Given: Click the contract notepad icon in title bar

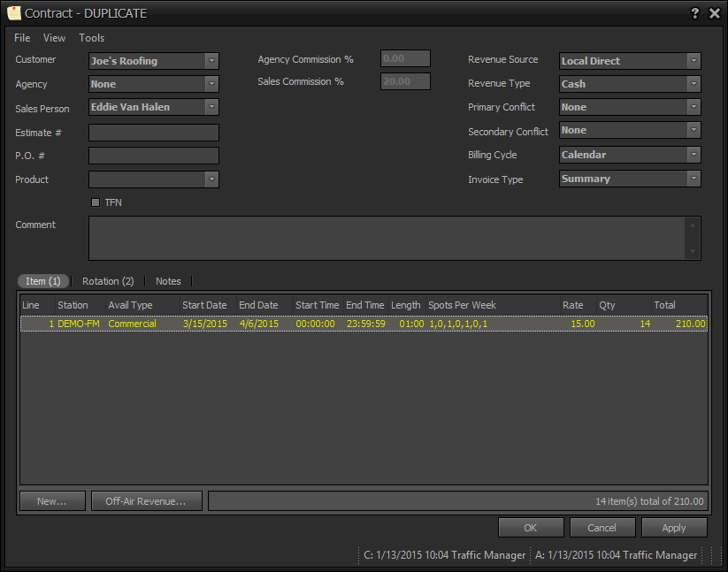Looking at the screenshot, I should tap(14, 13).
